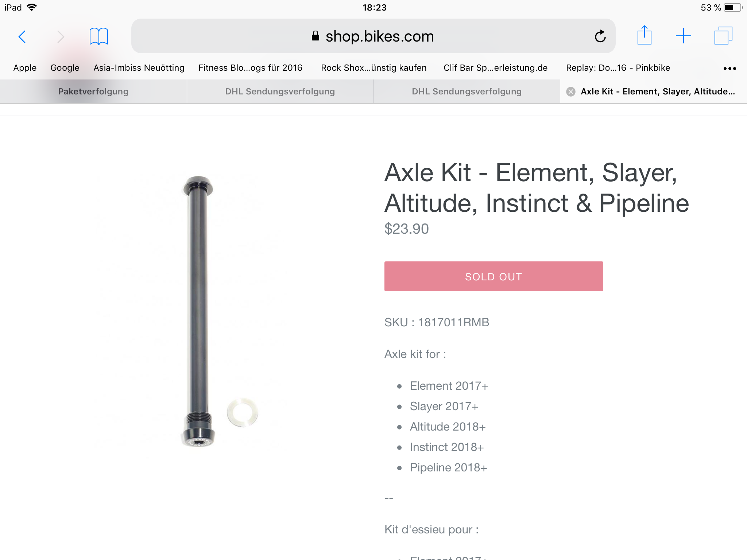Open the Replay Pinkbike bookmark
Screen dimensions: 747x560
tap(618, 68)
